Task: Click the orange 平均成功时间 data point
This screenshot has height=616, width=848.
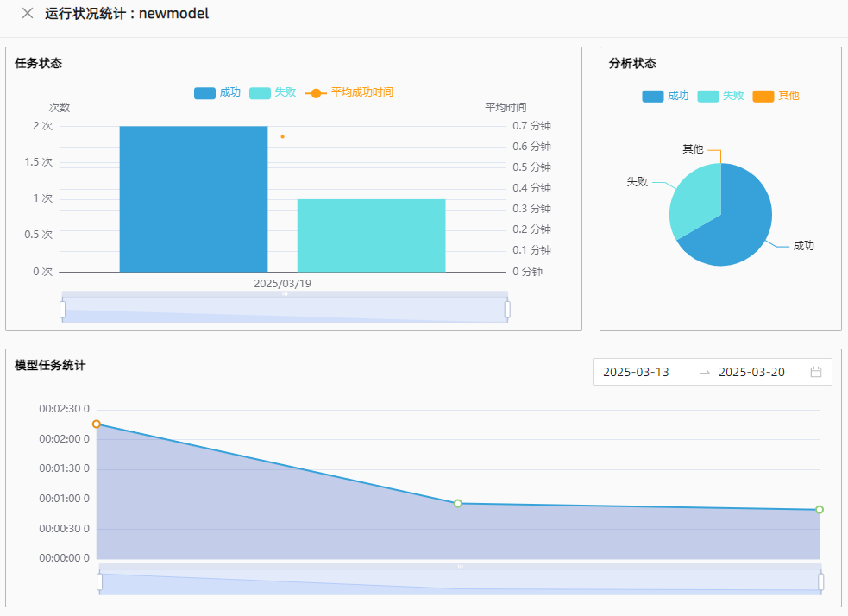Action: (282, 137)
